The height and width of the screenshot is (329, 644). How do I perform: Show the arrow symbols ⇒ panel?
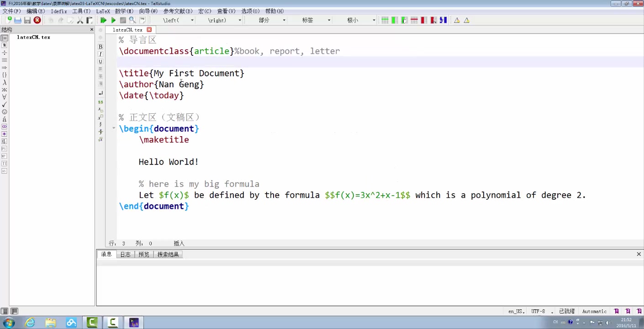(x=4, y=68)
